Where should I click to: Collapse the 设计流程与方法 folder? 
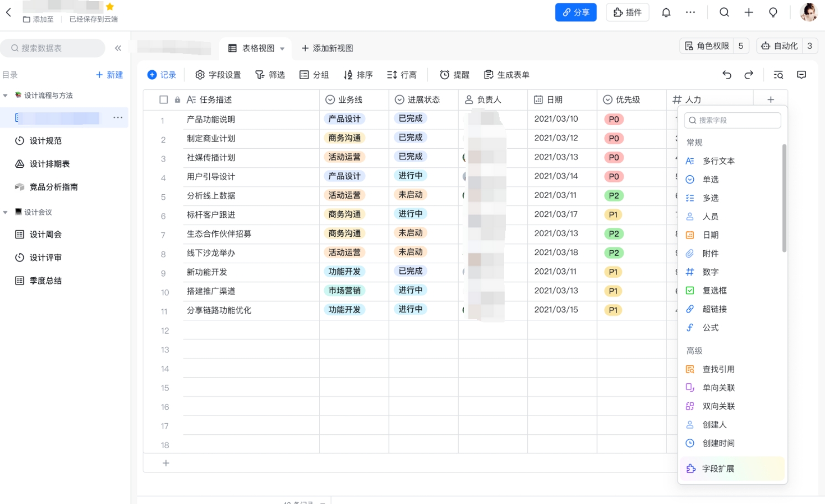pos(6,96)
